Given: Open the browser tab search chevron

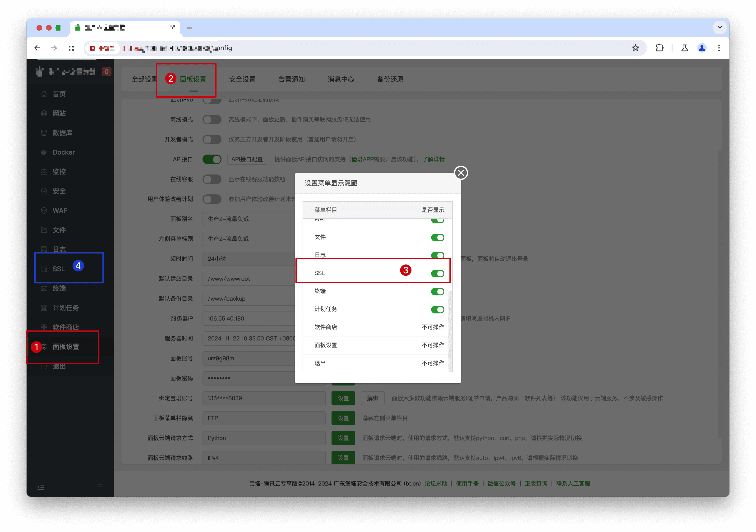Looking at the screenshot, I should click(x=720, y=28).
